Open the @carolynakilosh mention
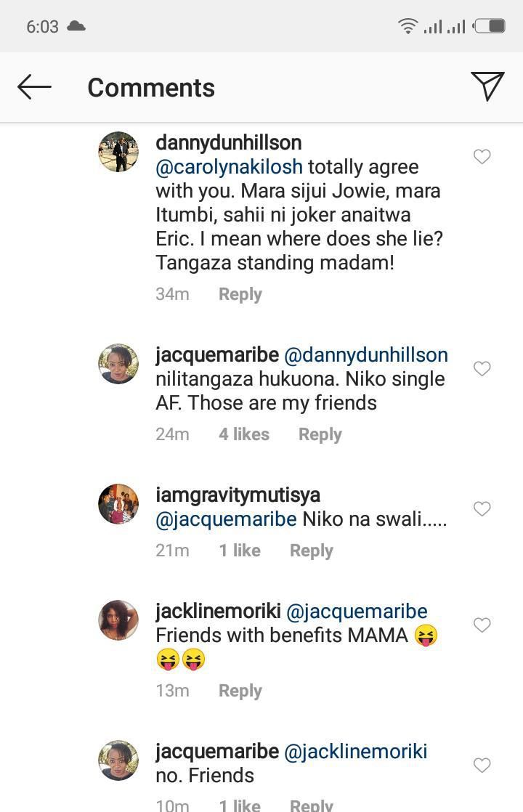Viewport: 523px width, 812px height. (229, 167)
